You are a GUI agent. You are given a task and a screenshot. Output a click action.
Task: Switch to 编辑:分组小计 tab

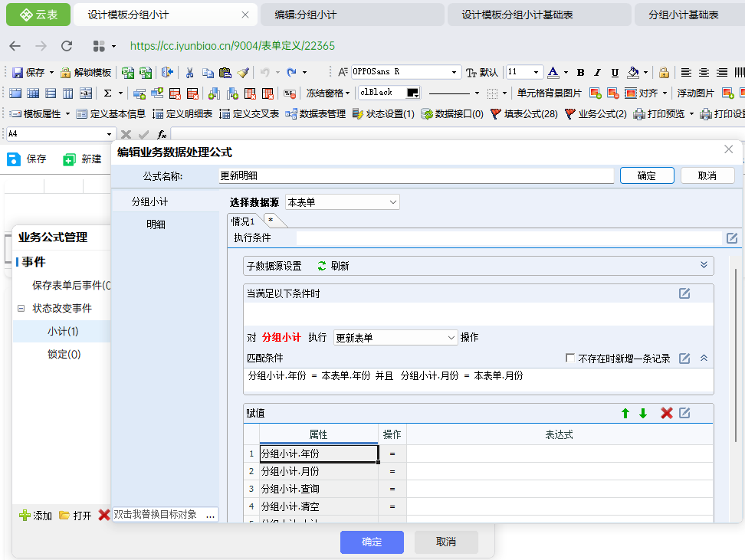click(x=352, y=15)
